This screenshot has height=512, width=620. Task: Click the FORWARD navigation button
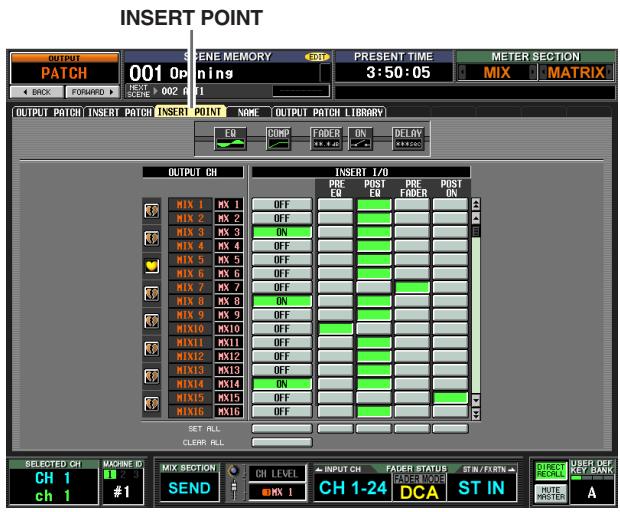tap(92, 92)
